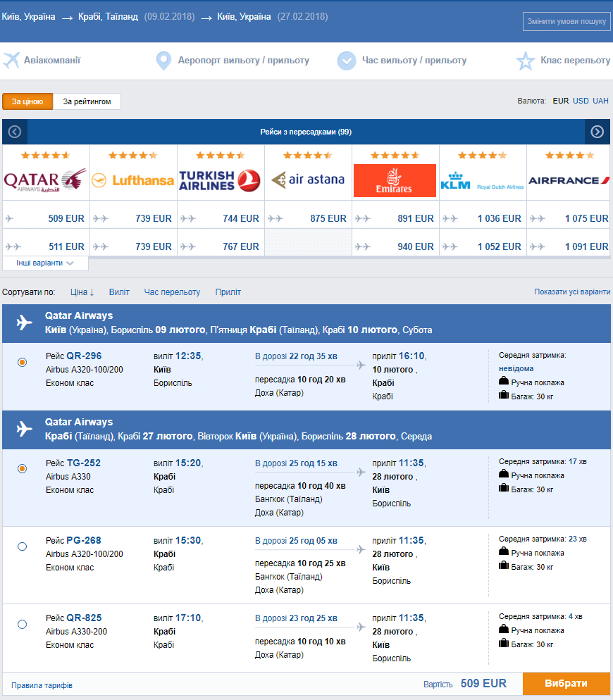Select the Qatar Airways logo

(x=46, y=180)
